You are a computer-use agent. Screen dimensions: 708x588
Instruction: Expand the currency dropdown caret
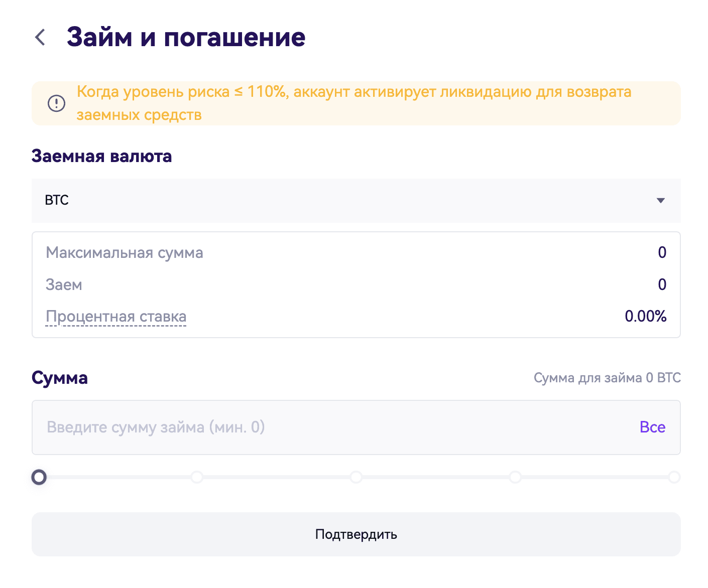661,200
